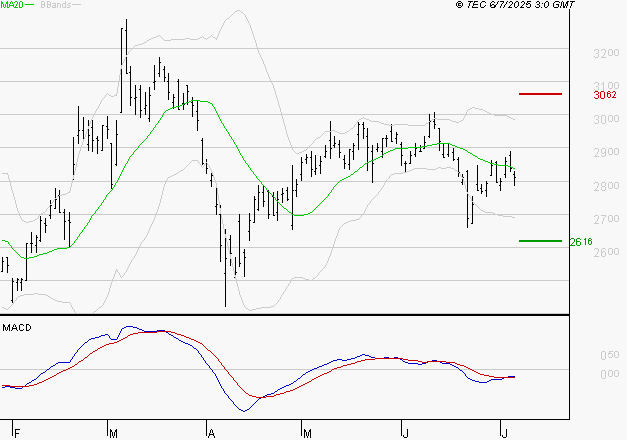Click the green 2616 price value

pyautogui.click(x=581, y=242)
